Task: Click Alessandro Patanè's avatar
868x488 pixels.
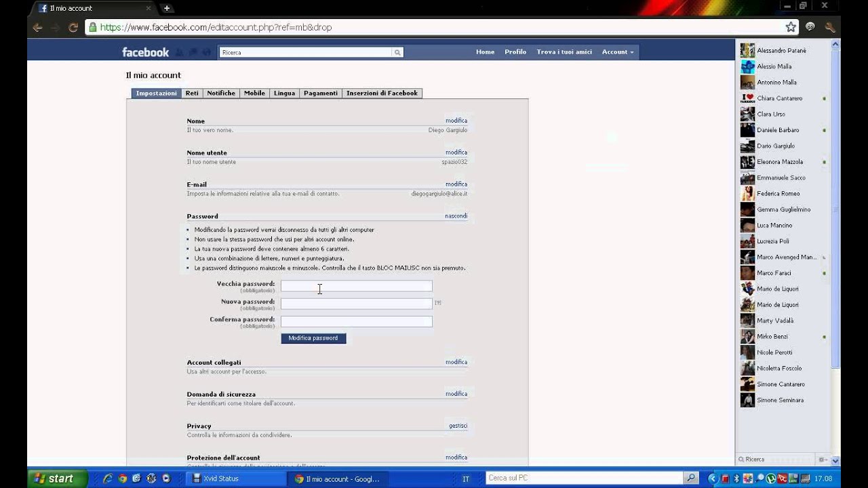Action: 747,50
